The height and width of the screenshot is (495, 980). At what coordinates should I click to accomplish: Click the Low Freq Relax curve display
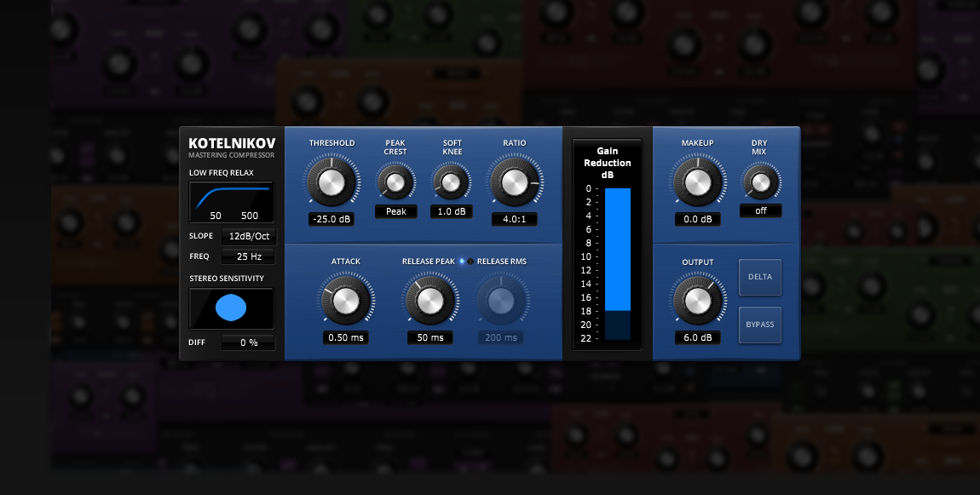232,203
